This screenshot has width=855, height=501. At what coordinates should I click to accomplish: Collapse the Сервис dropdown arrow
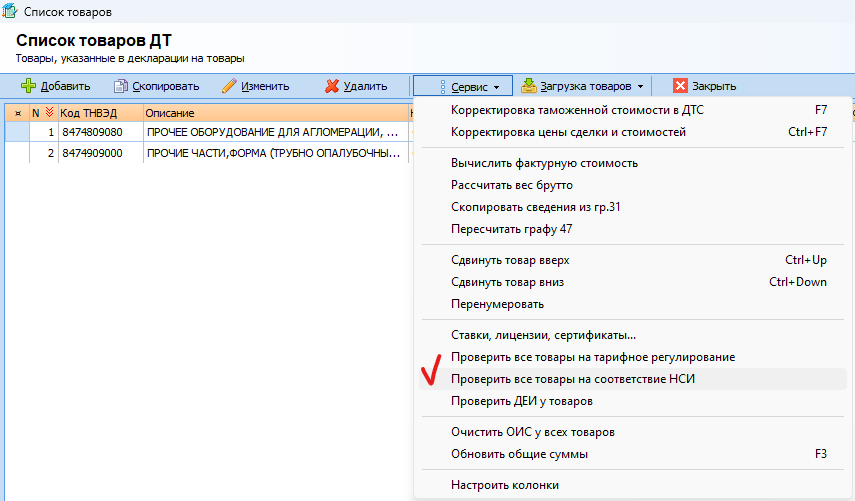pyautogui.click(x=496, y=87)
